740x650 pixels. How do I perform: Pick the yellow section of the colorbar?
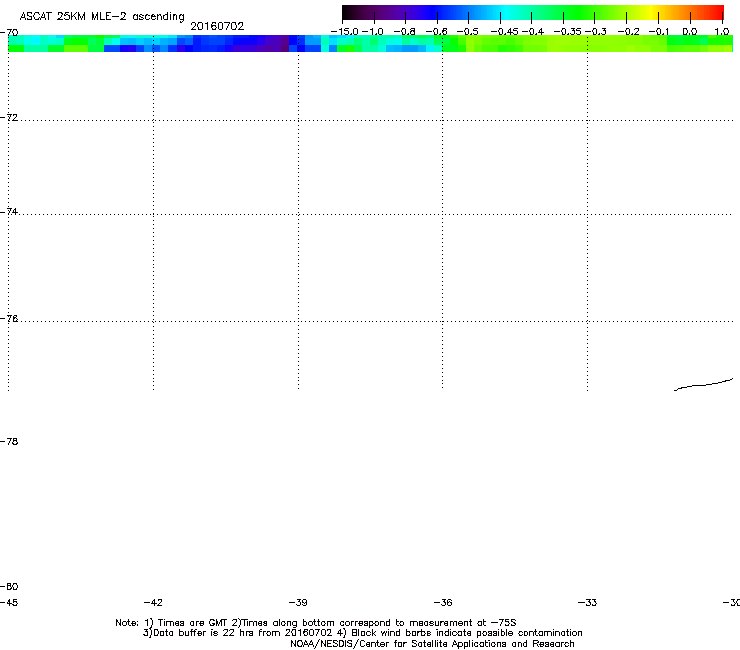click(651, 12)
